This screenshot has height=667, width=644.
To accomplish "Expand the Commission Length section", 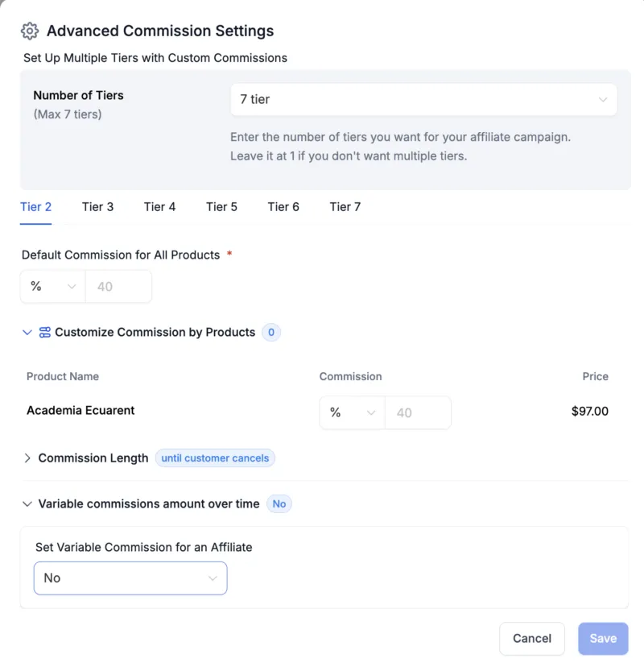I will pos(27,458).
